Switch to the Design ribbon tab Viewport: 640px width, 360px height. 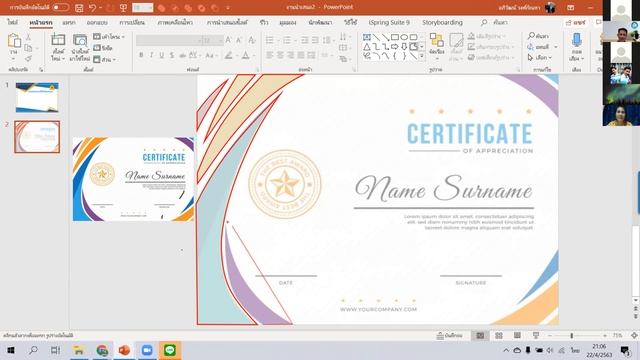pyautogui.click(x=97, y=22)
